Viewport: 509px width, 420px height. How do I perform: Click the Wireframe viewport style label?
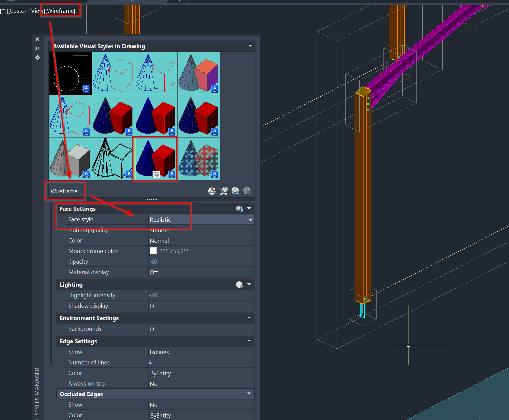click(60, 11)
